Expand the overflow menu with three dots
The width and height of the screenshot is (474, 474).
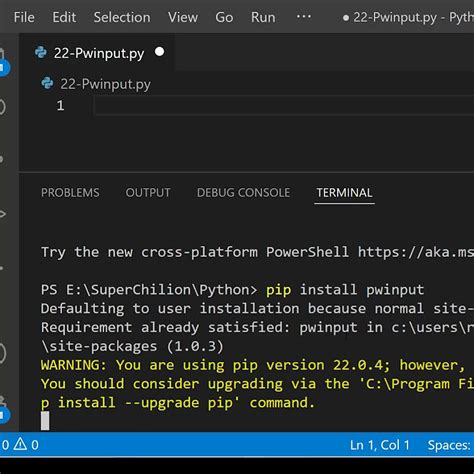pyautogui.click(x=304, y=16)
